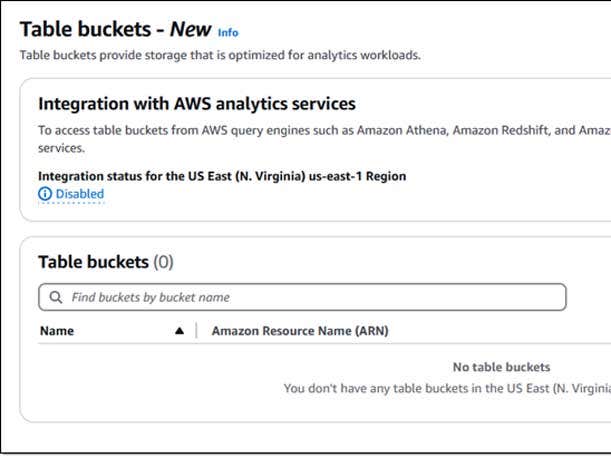Viewport: 611px width, 458px height.
Task: Click the (0) bucket counter
Action: pyautogui.click(x=163, y=262)
